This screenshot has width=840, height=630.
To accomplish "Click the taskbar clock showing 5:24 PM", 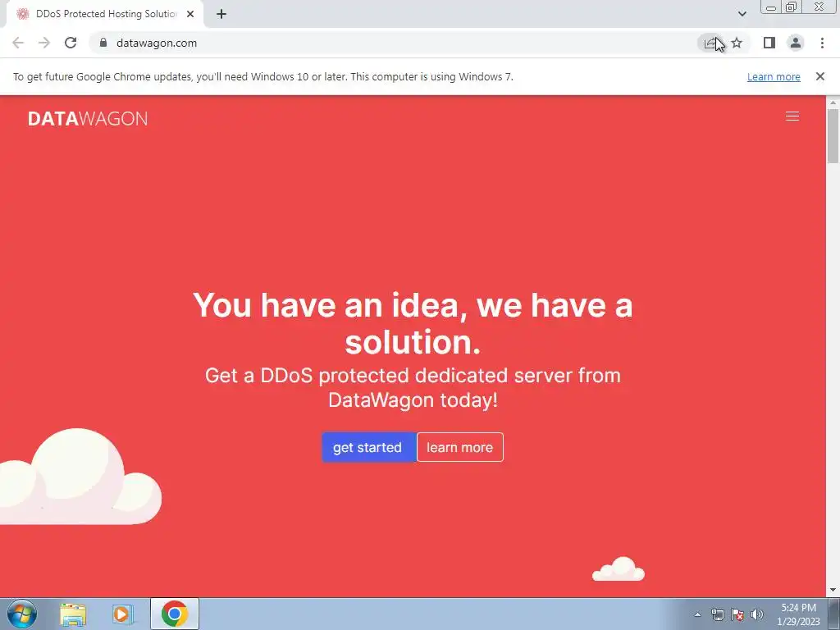I will click(x=798, y=614).
